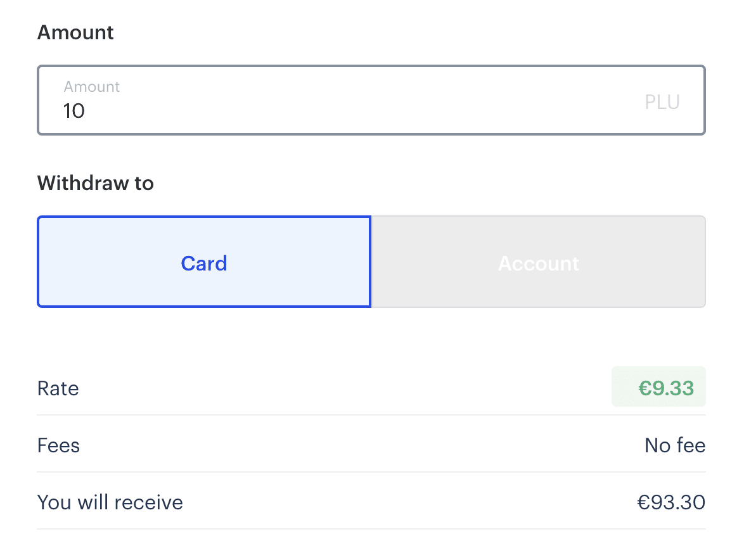Select the Card withdrawal option
Screen dimensions: 744x560
[204, 263]
